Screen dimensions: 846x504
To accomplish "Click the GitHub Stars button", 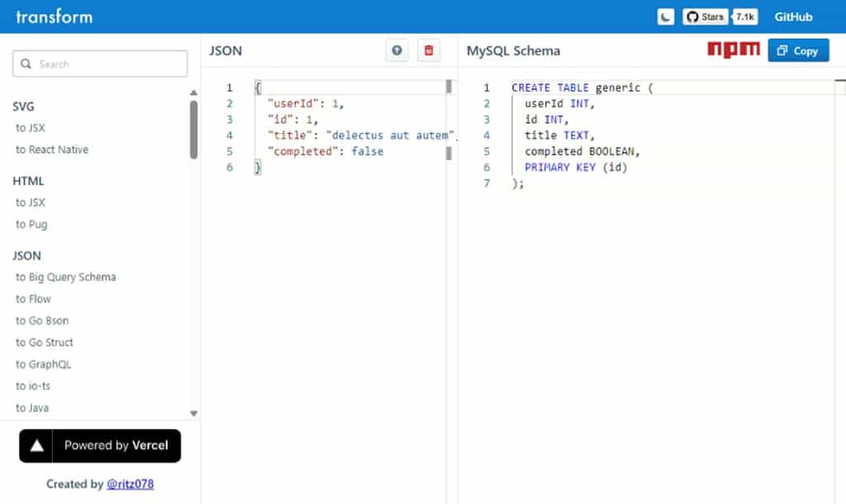I will (705, 17).
